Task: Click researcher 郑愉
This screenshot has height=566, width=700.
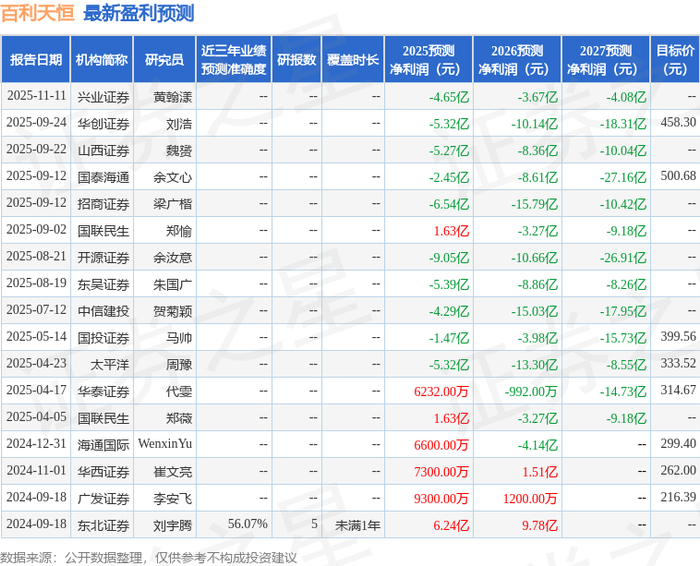Action: 179,231
